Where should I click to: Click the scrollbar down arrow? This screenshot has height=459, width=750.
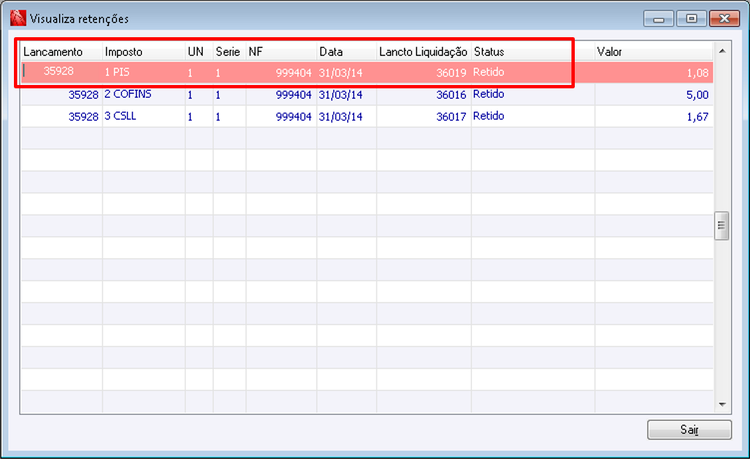click(x=722, y=404)
